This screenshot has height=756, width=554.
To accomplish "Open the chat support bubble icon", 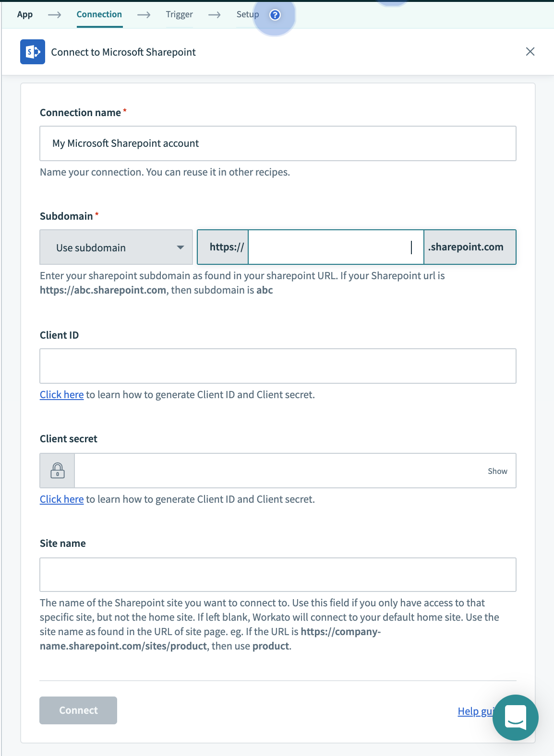I will coord(515,718).
